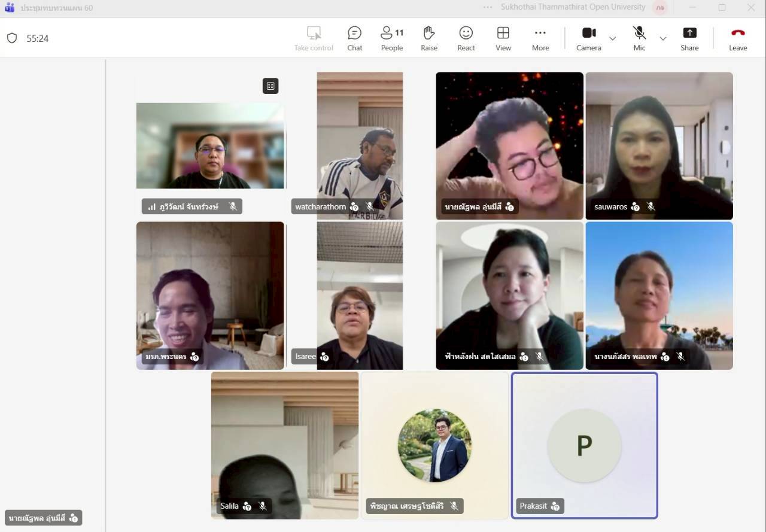Leave the meeting

tap(737, 38)
